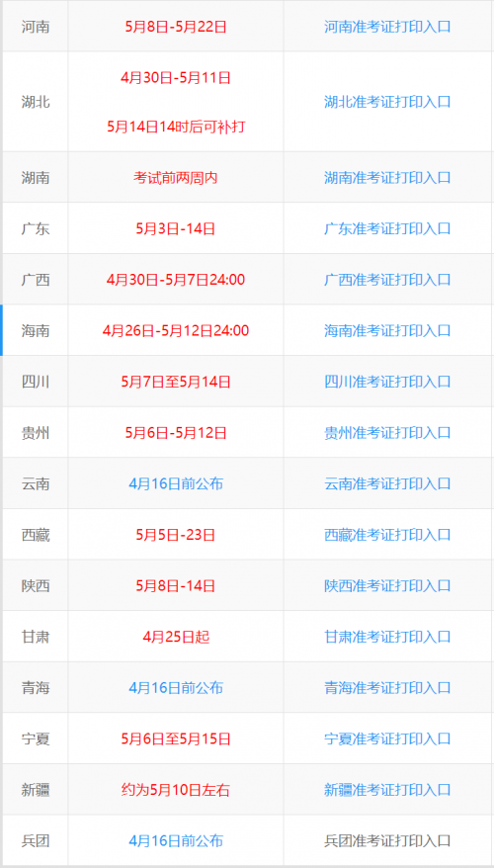Click 青海 4月16日前公布 date link
The image size is (494, 868).
click(x=176, y=687)
